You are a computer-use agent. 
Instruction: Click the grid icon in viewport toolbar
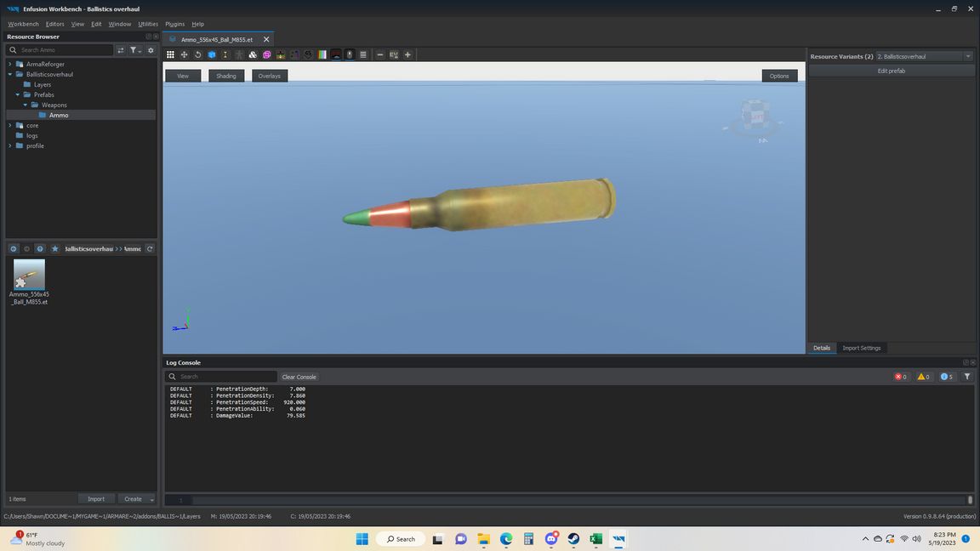click(170, 54)
